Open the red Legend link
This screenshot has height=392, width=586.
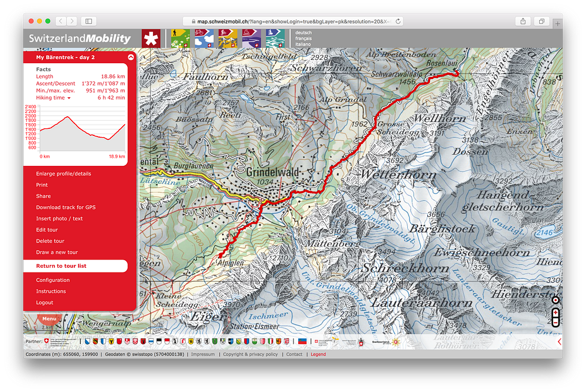click(x=318, y=354)
